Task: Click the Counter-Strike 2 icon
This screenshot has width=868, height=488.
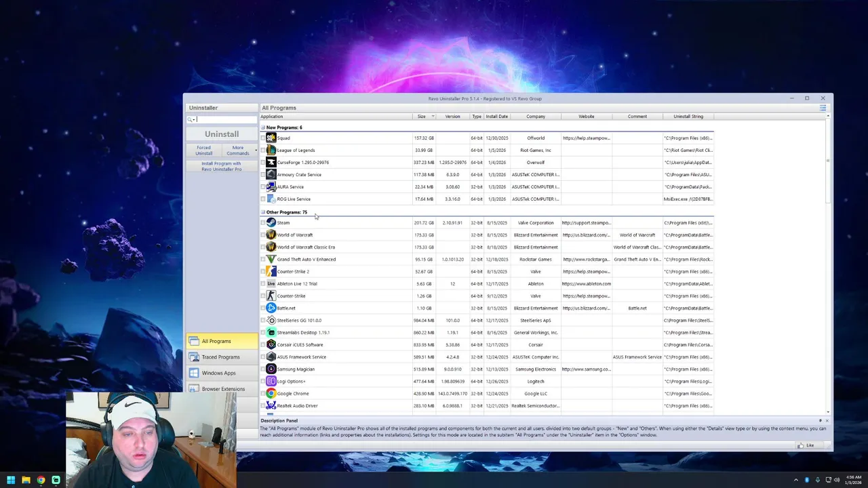Action: (x=271, y=272)
